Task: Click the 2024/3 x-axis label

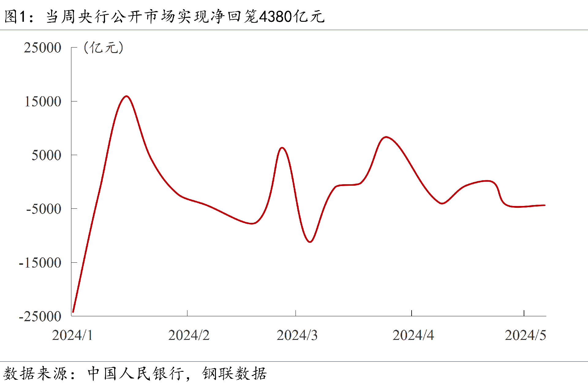Action: coord(297,335)
